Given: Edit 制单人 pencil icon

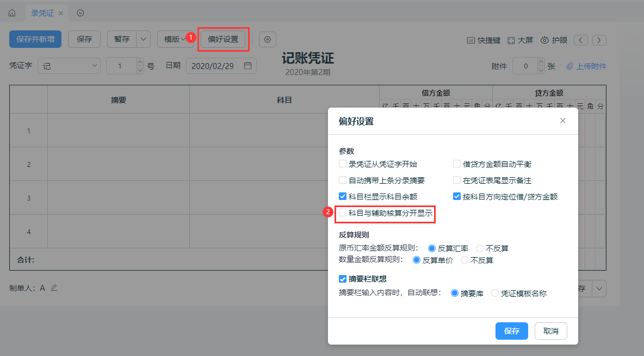Looking at the screenshot, I should tap(54, 288).
